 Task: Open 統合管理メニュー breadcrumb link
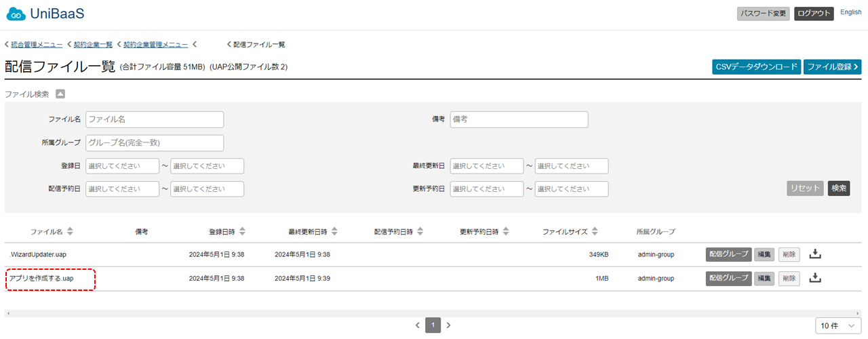click(37, 45)
